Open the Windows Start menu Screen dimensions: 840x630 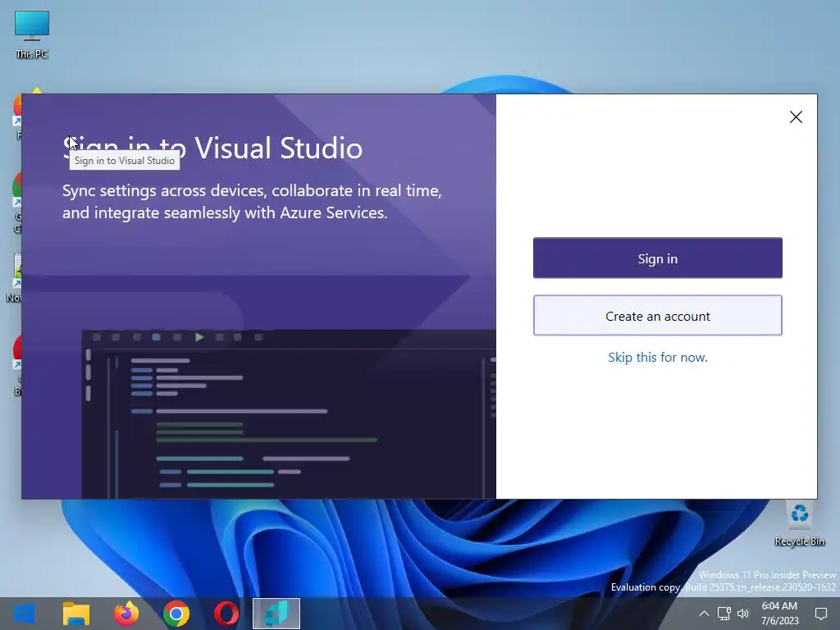(x=25, y=614)
